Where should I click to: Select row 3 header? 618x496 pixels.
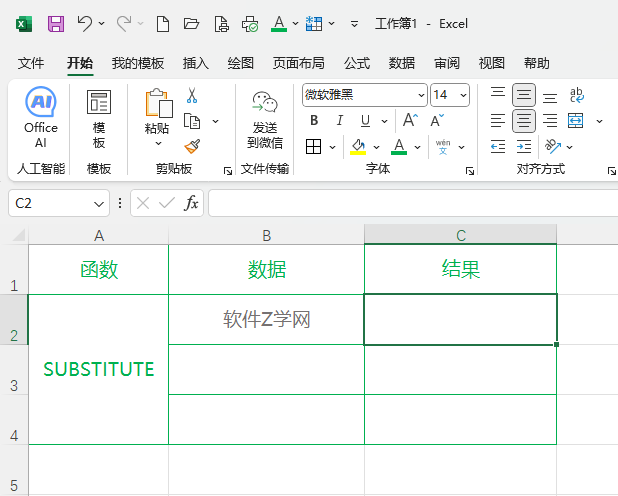(14, 370)
